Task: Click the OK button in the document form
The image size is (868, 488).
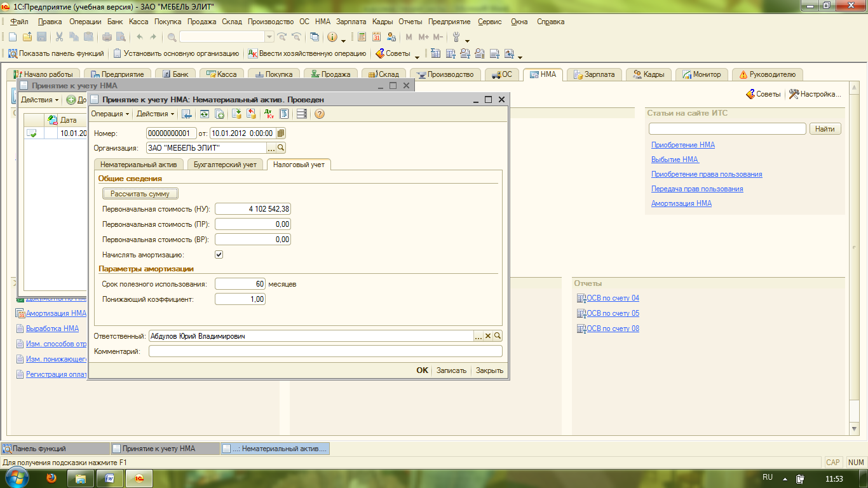Action: click(423, 370)
